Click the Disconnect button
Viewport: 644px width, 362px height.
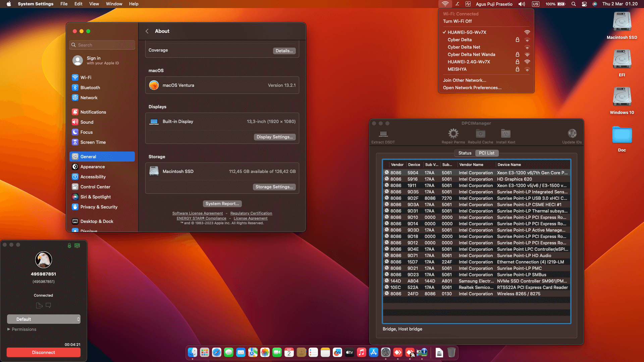pyautogui.click(x=43, y=352)
